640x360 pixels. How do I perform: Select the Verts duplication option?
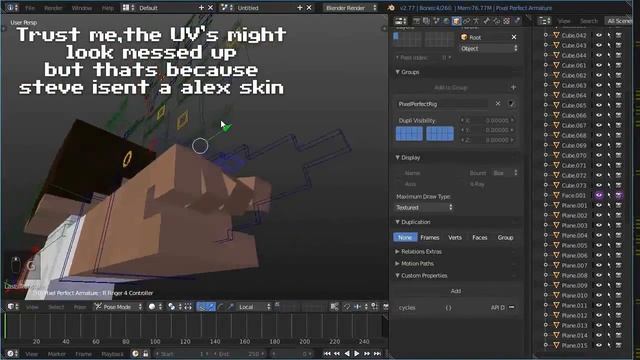click(455, 237)
